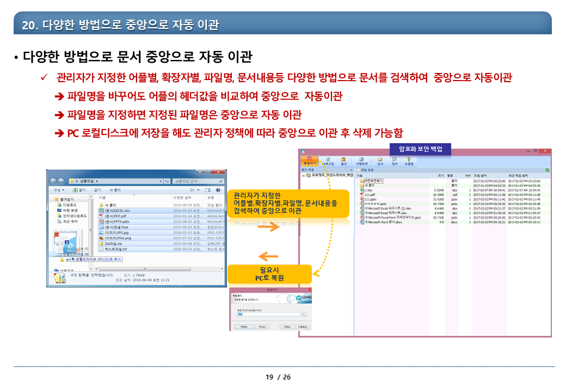
Task: Select the (문서)EXCEL.xlsx file
Action: click(x=117, y=210)
